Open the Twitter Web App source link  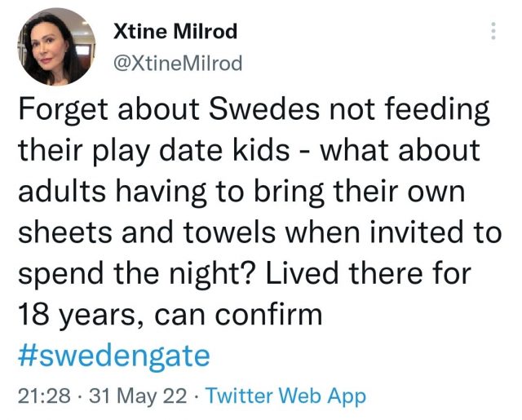pyautogui.click(x=285, y=396)
